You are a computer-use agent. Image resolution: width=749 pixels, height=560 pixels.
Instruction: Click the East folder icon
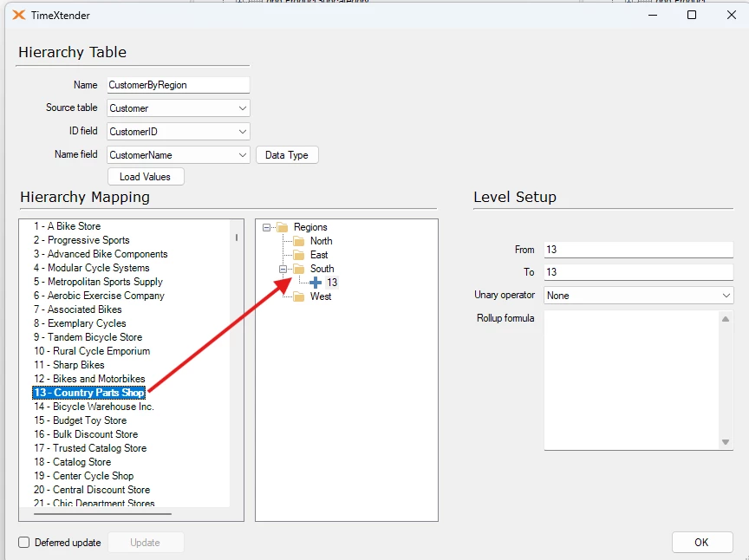coord(299,255)
